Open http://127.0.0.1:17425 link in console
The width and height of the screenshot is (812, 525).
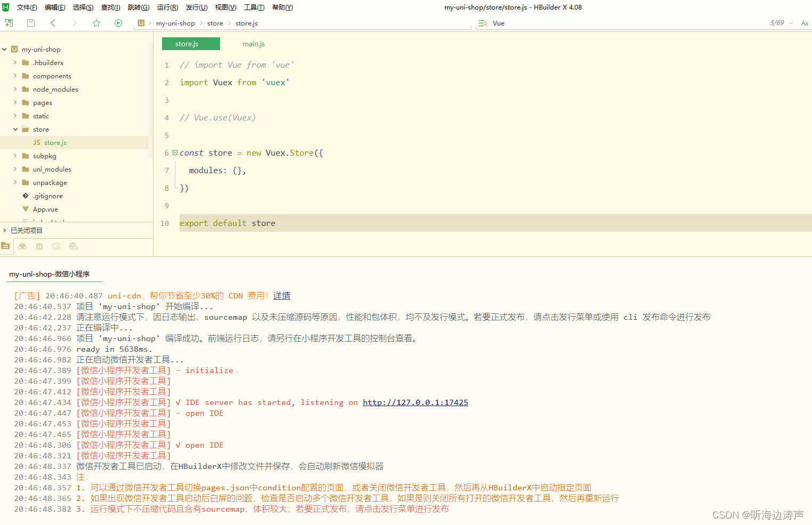(416, 402)
